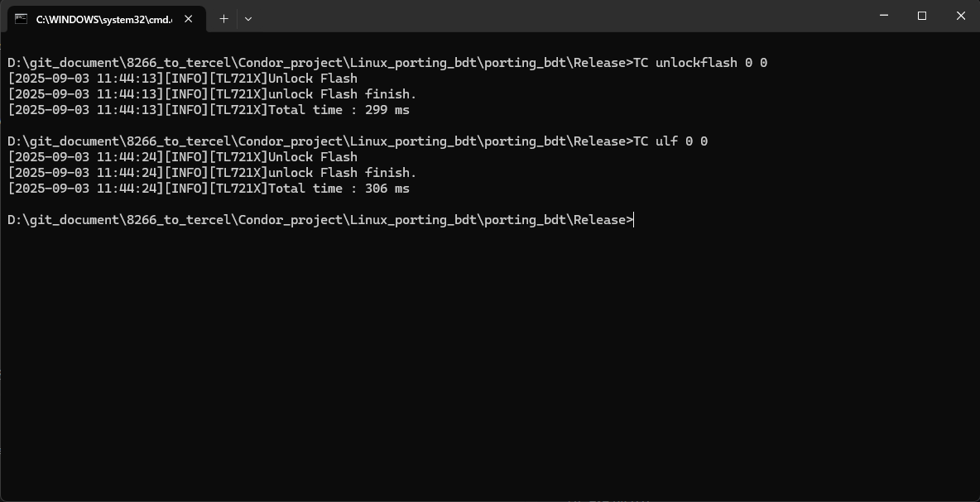Open a new terminal tab with the plus icon
This screenshot has height=502, width=980.
pos(223,18)
